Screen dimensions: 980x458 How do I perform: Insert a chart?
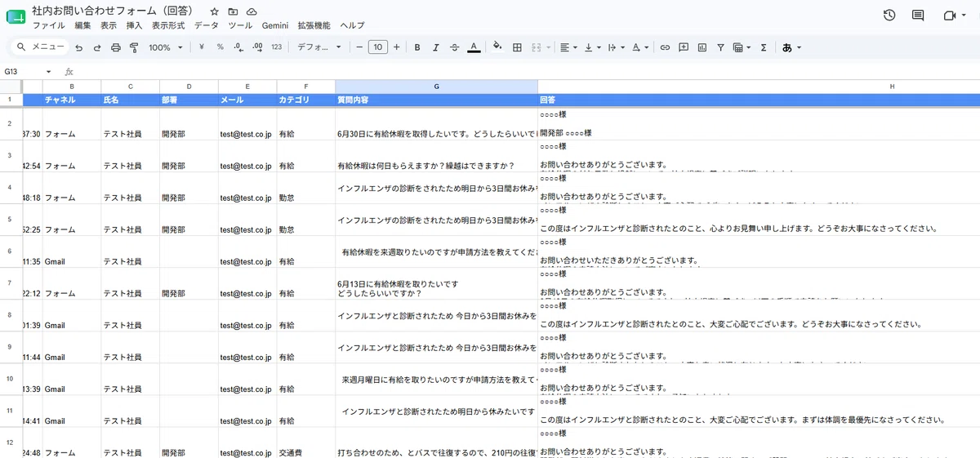(x=702, y=47)
